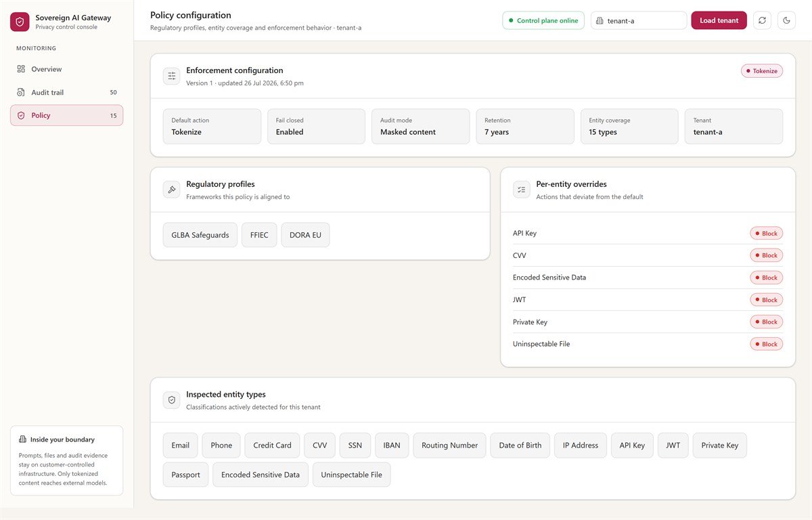
Task: Click the Block badge for CVV override
Action: tap(766, 255)
